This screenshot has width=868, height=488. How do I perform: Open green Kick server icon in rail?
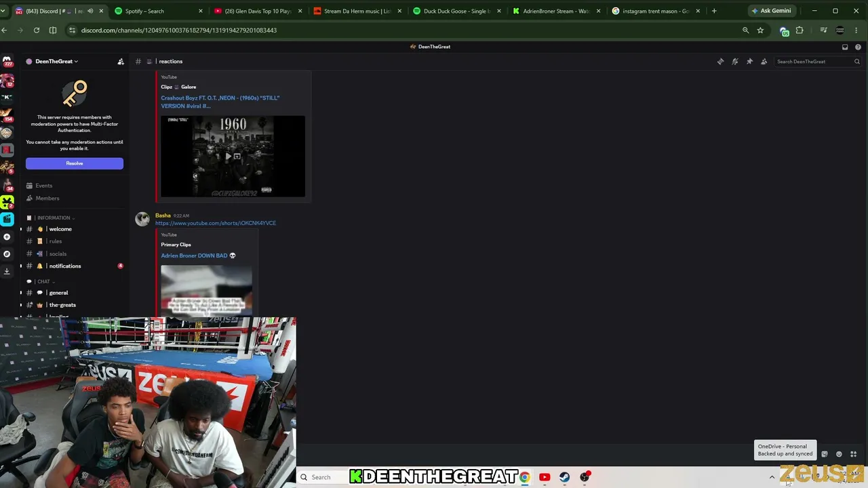coord(7,202)
